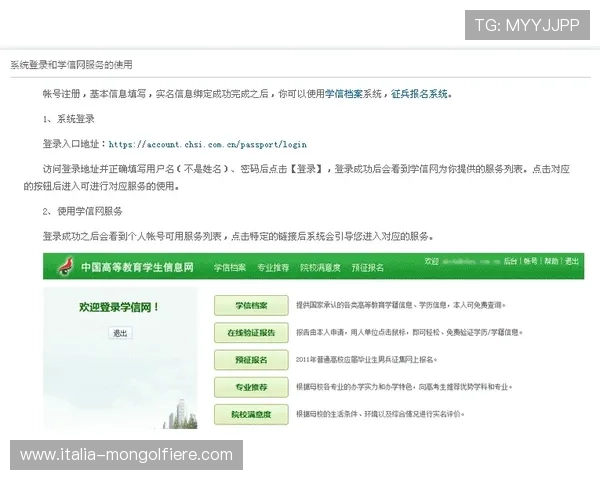Screen dimensions: 600x480
Task: Open the 后台 link in header
Action: click(x=510, y=261)
